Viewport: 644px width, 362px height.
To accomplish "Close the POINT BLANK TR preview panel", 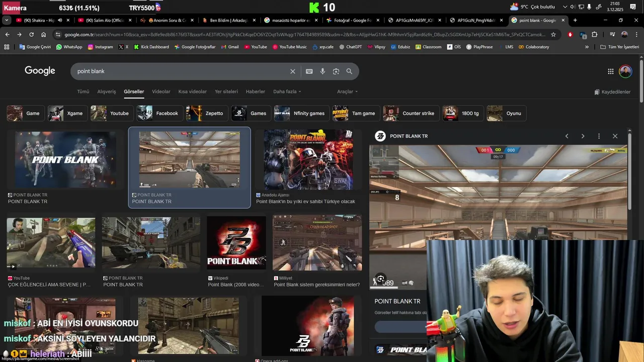I will coord(615,136).
